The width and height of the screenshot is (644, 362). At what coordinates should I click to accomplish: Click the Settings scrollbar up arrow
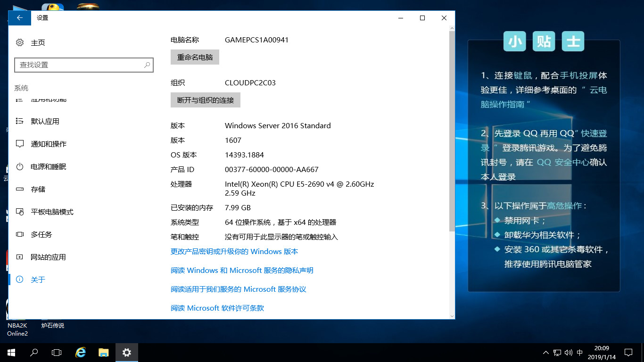452,28
